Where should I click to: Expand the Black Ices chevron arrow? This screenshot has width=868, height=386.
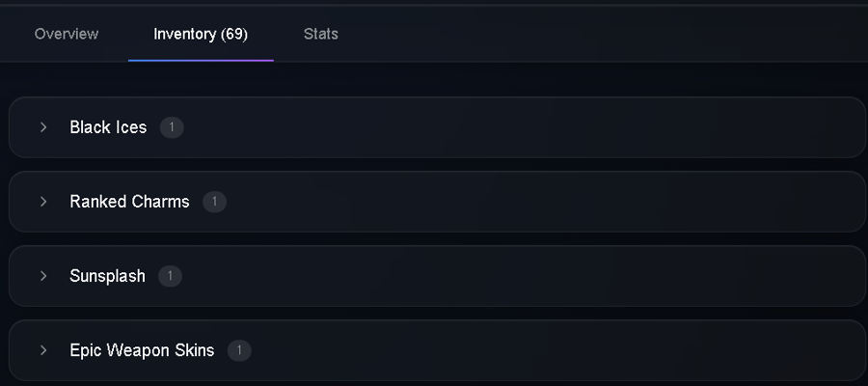click(x=43, y=127)
